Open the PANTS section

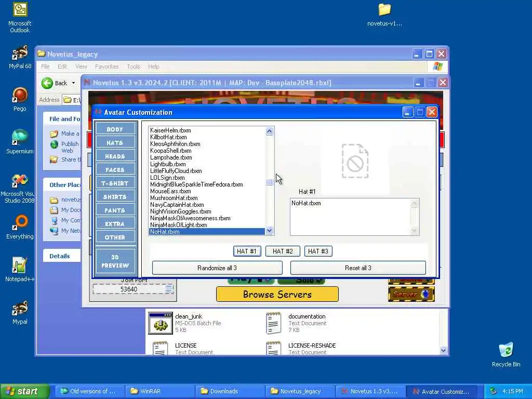tap(115, 210)
